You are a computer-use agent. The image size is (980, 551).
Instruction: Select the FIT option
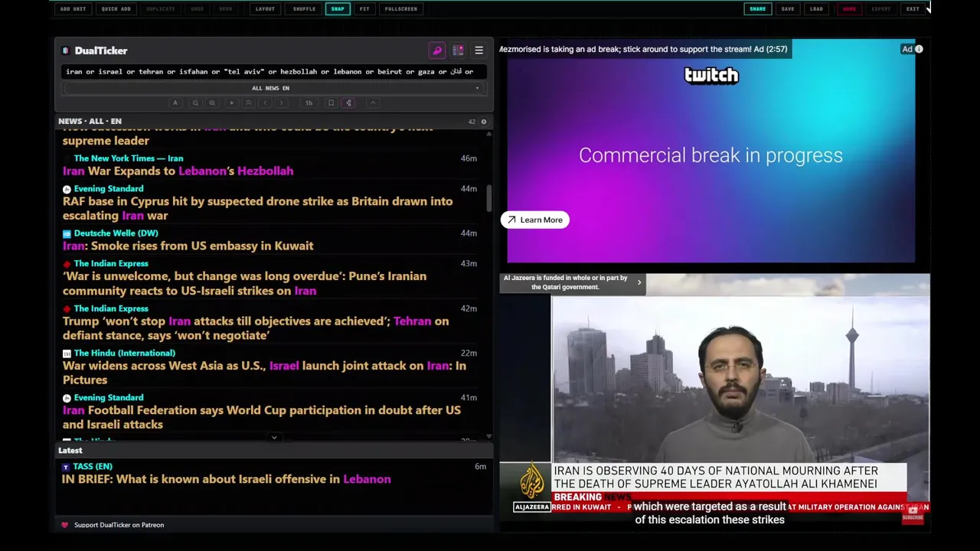[x=364, y=9]
